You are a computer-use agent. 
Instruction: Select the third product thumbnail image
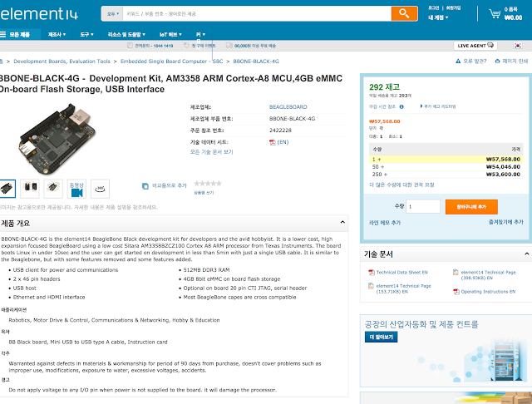click(x=53, y=189)
